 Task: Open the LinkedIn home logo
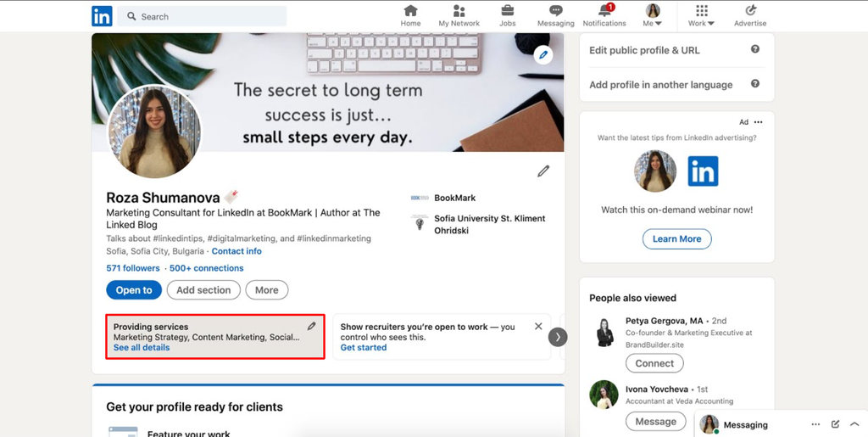tap(102, 16)
